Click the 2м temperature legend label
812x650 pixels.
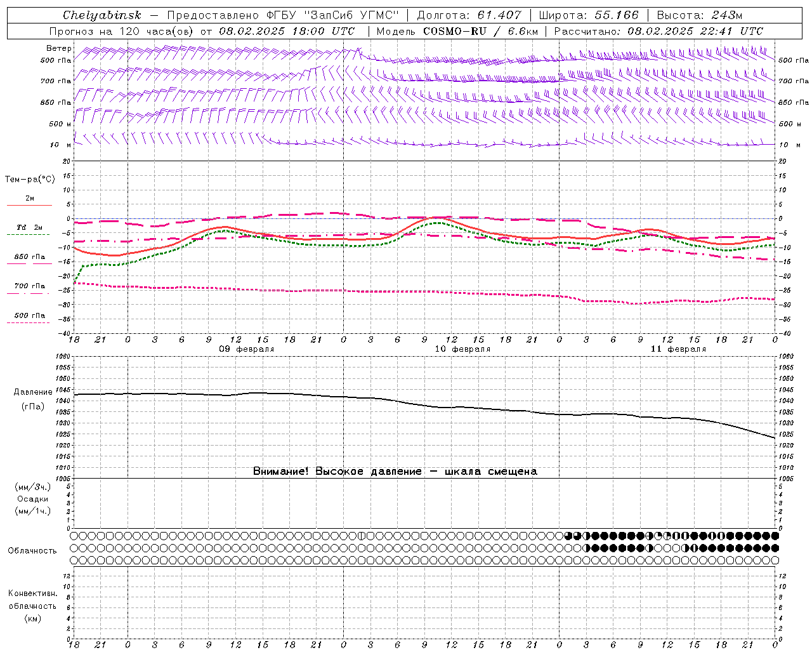click(x=30, y=198)
